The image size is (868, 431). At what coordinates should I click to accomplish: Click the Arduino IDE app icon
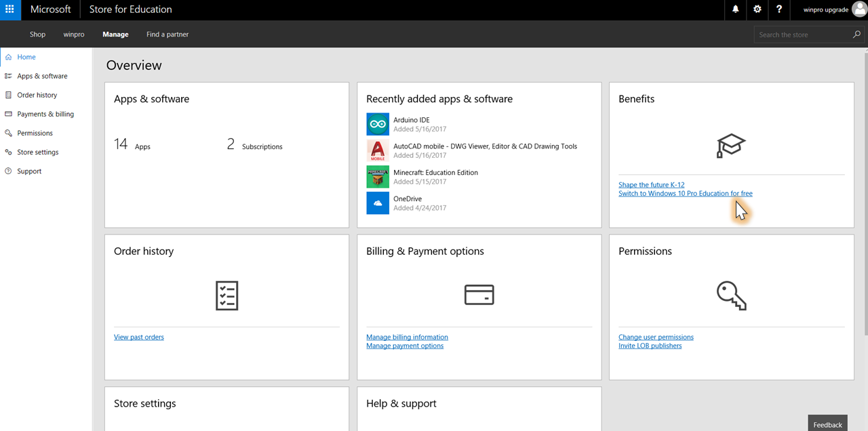point(378,125)
